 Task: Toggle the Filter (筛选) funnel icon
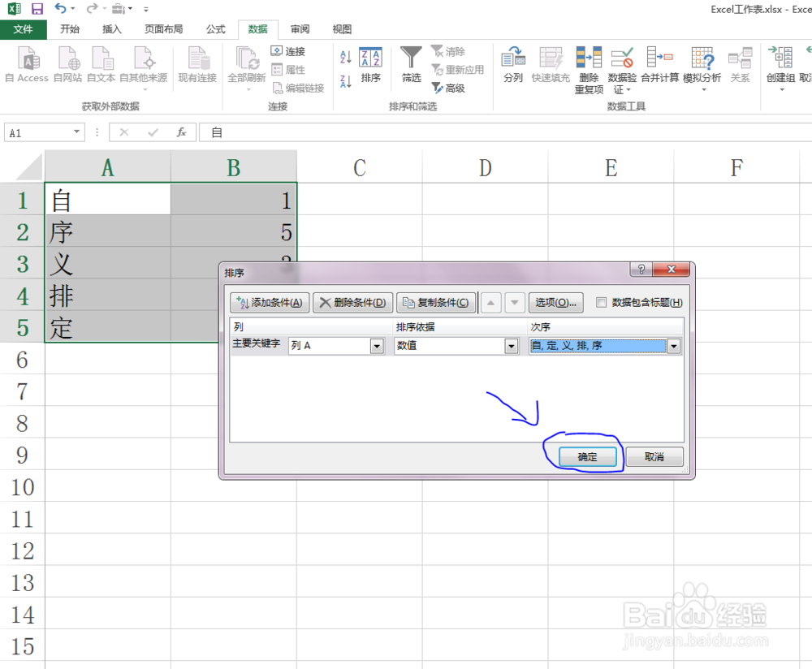tap(411, 65)
